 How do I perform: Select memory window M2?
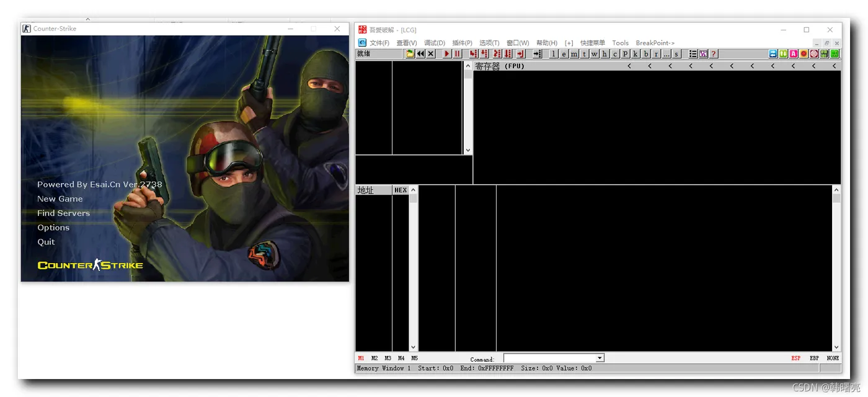click(x=374, y=358)
